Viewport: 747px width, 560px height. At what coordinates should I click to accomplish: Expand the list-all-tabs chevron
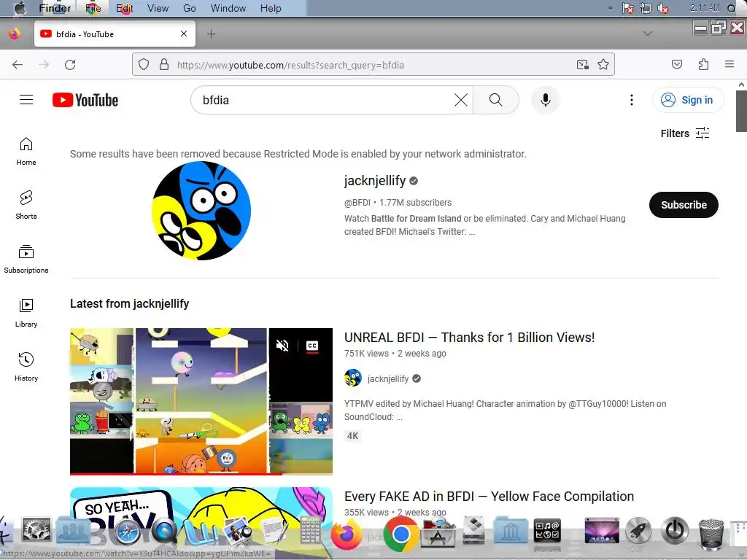648,34
